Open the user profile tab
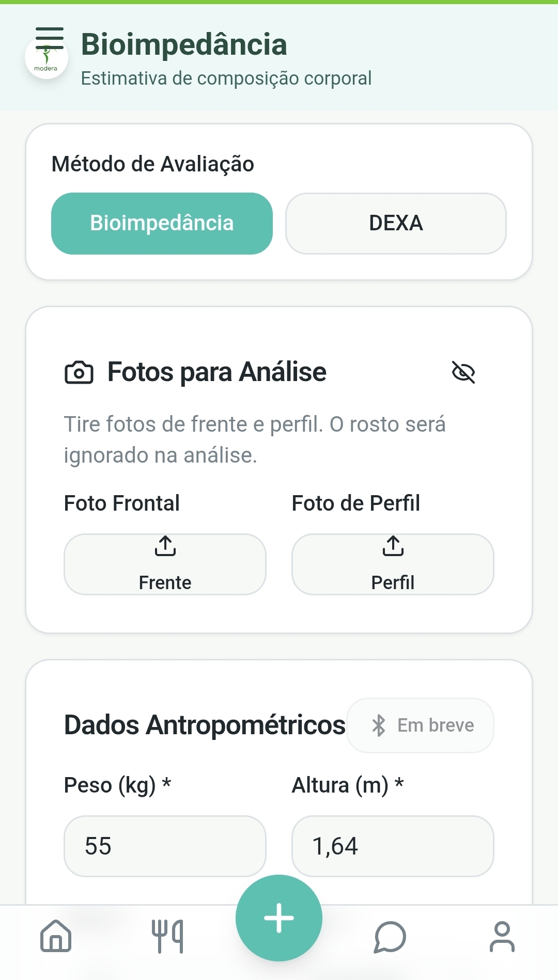This screenshot has width=558, height=980. click(x=502, y=936)
